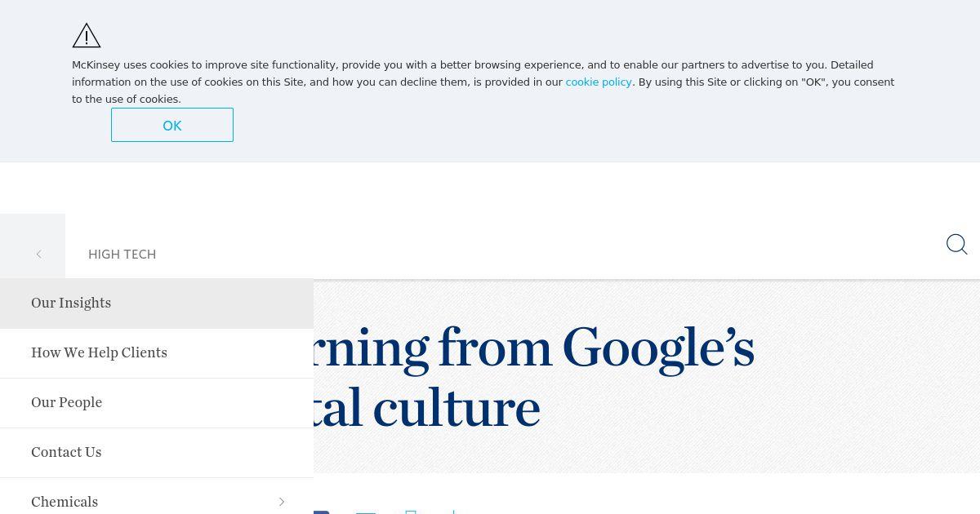Choose Chemicals in the side menu

click(65, 502)
